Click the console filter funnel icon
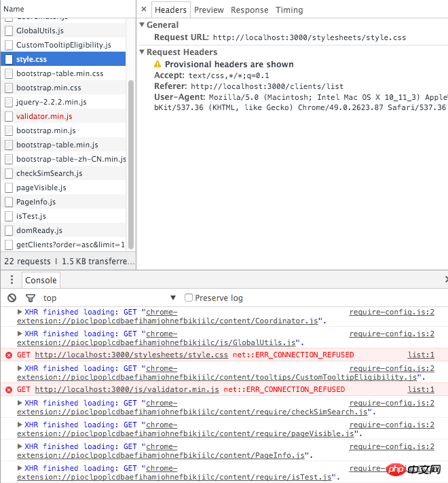 [31, 298]
